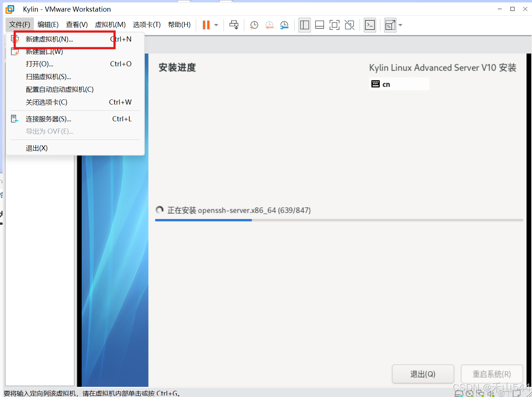Screen dimensions: 532x397
Task: Expand the stretch guest dropdown arrow
Action: pyautogui.click(x=400, y=25)
